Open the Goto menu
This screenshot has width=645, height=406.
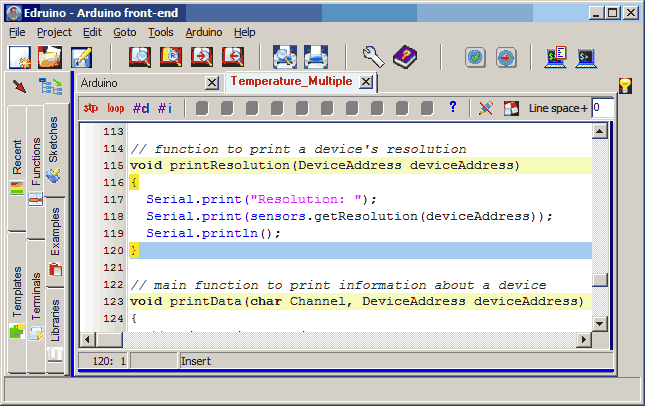[125, 32]
